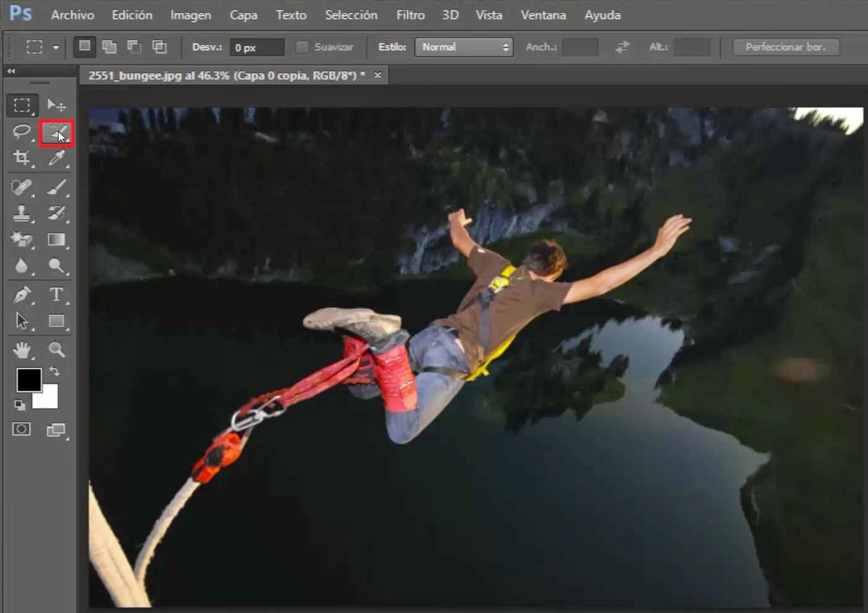This screenshot has width=868, height=613.
Task: Open the Filtro menu
Action: pyautogui.click(x=410, y=15)
